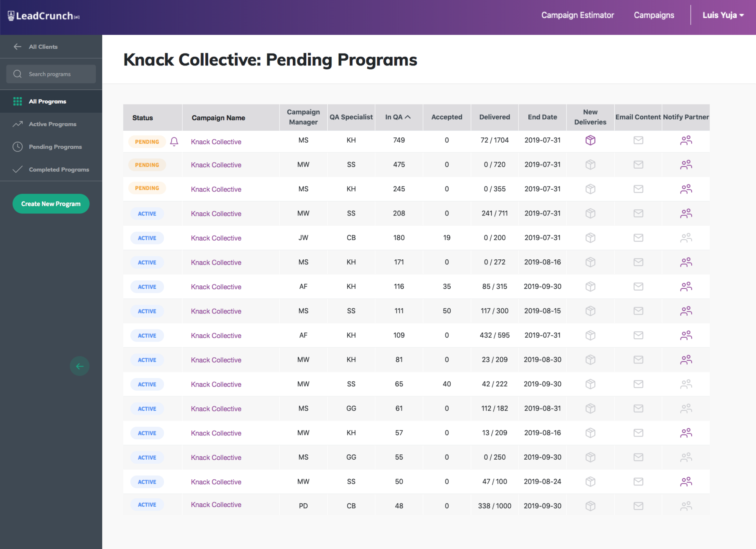
Task: Click the End Date column header
Action: coord(542,117)
